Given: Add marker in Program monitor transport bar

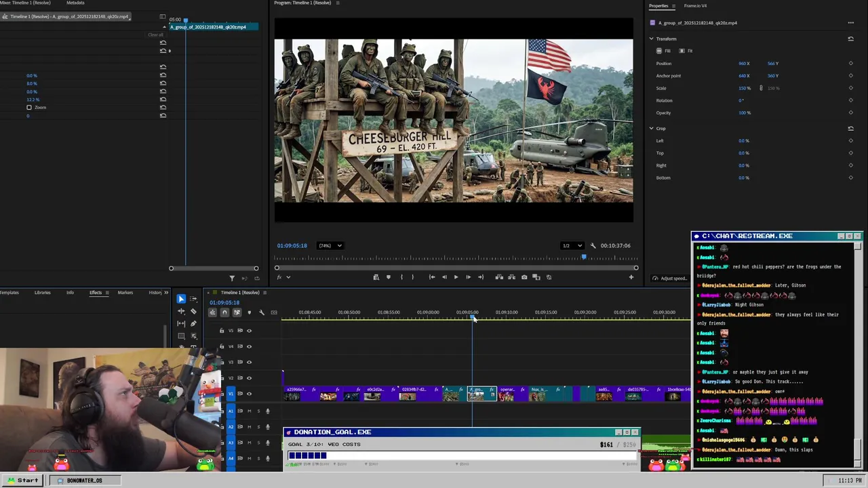Looking at the screenshot, I should 389,277.
